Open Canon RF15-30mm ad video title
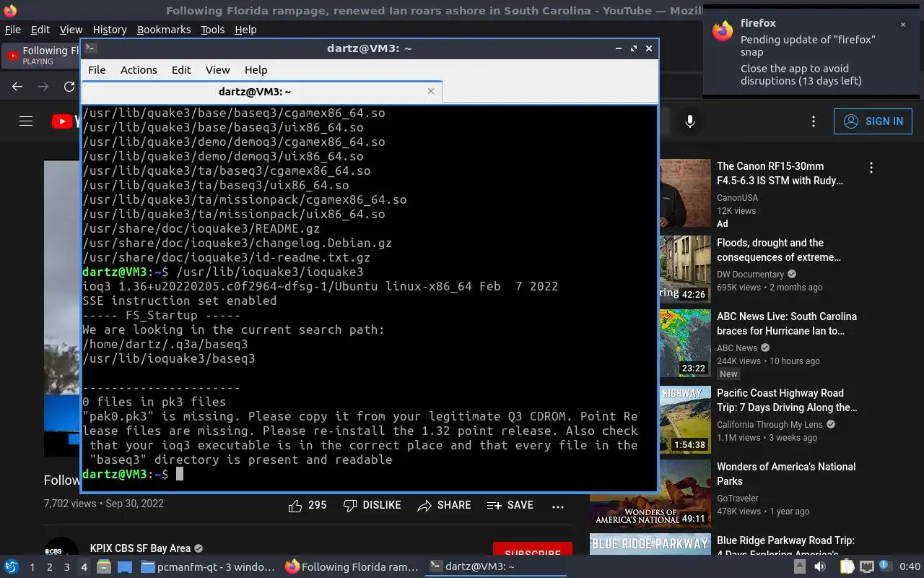This screenshot has height=578, width=924. tap(780, 173)
